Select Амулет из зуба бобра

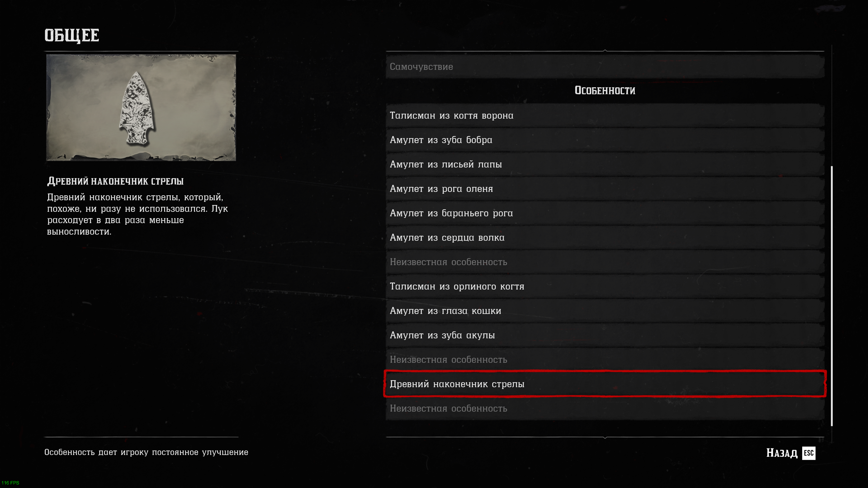point(605,140)
